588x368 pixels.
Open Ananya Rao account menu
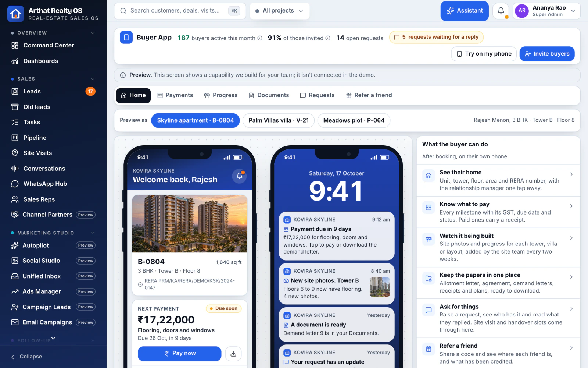[546, 11]
